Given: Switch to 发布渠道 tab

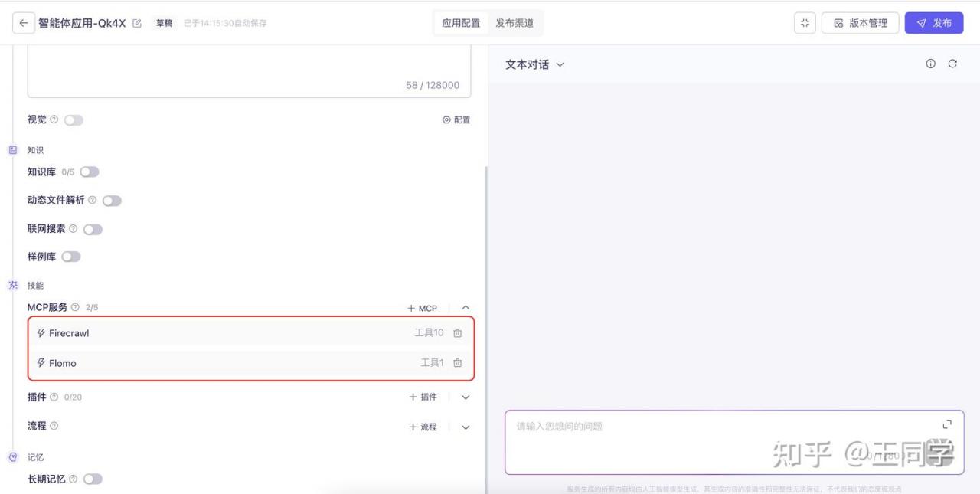Looking at the screenshot, I should (x=514, y=23).
